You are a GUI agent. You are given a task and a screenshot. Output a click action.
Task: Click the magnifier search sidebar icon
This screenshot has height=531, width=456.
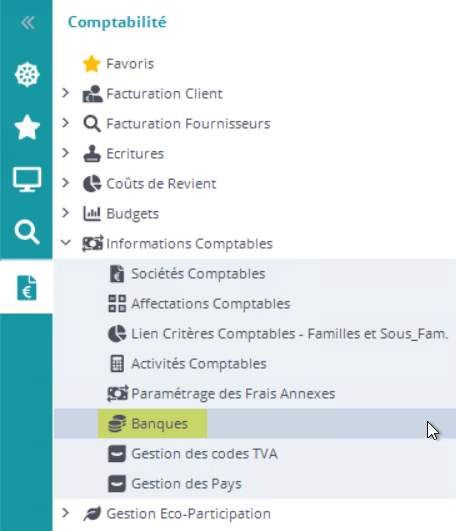click(x=27, y=232)
